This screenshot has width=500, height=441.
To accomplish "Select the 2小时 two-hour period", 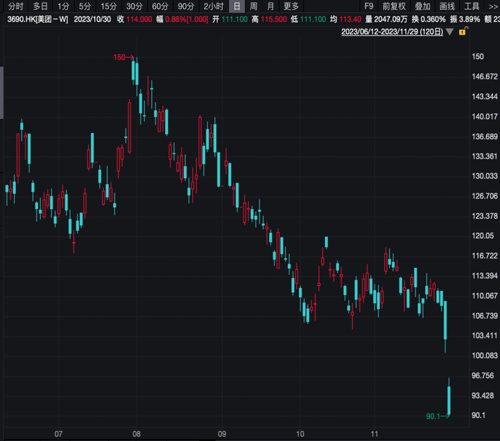I will pos(213,6).
